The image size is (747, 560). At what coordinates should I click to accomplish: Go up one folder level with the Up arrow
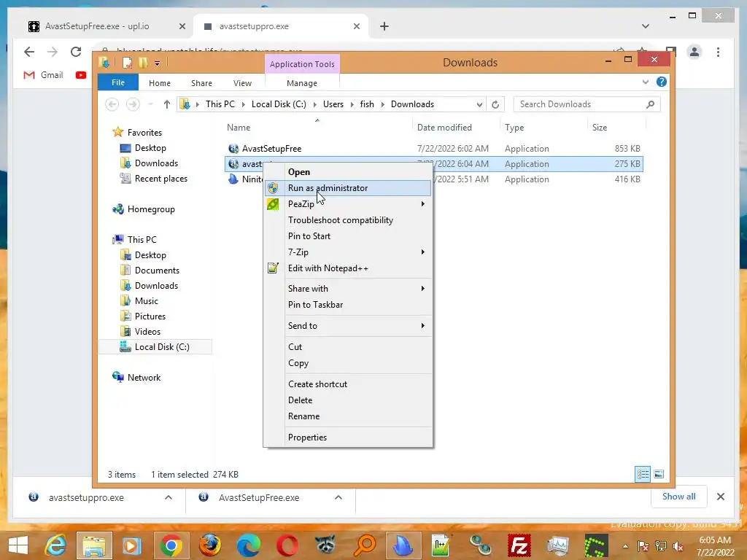(x=167, y=104)
